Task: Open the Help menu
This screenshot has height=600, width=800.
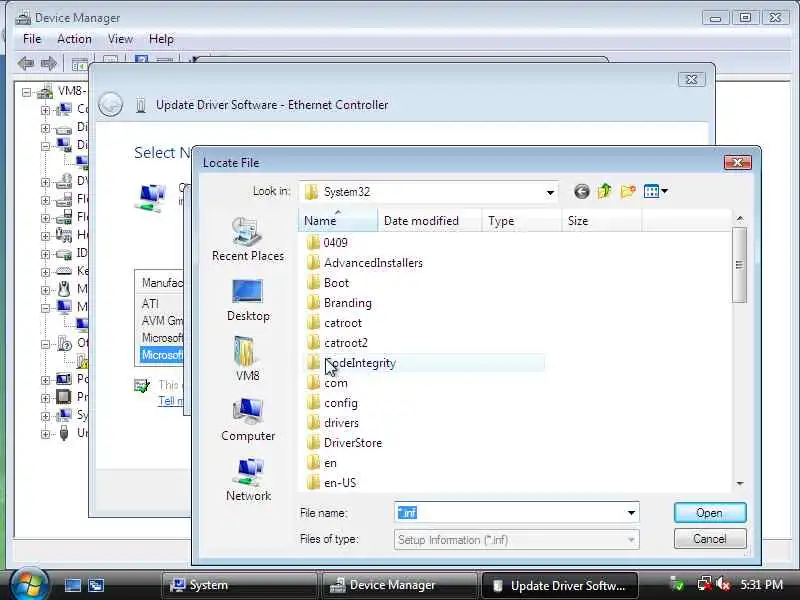Action: (161, 39)
